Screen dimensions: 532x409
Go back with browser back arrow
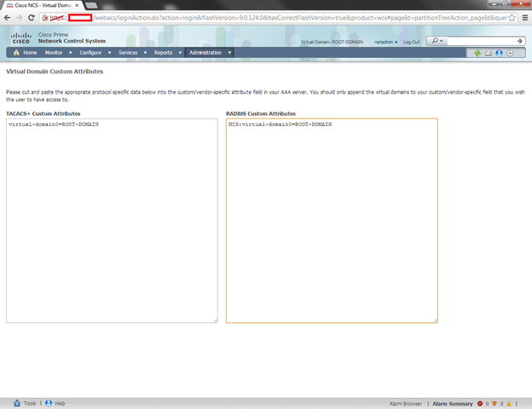pos(7,18)
